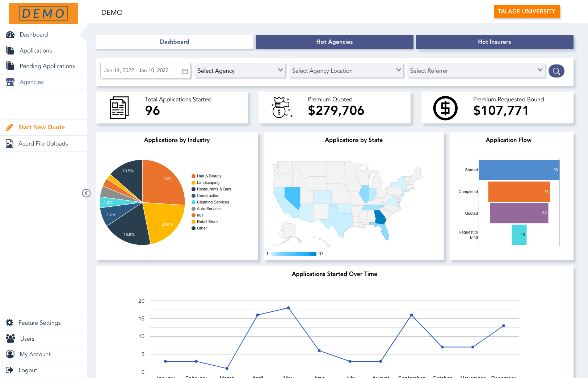Image resolution: width=588 pixels, height=378 pixels.
Task: Open Feature Settings link
Action: click(39, 323)
